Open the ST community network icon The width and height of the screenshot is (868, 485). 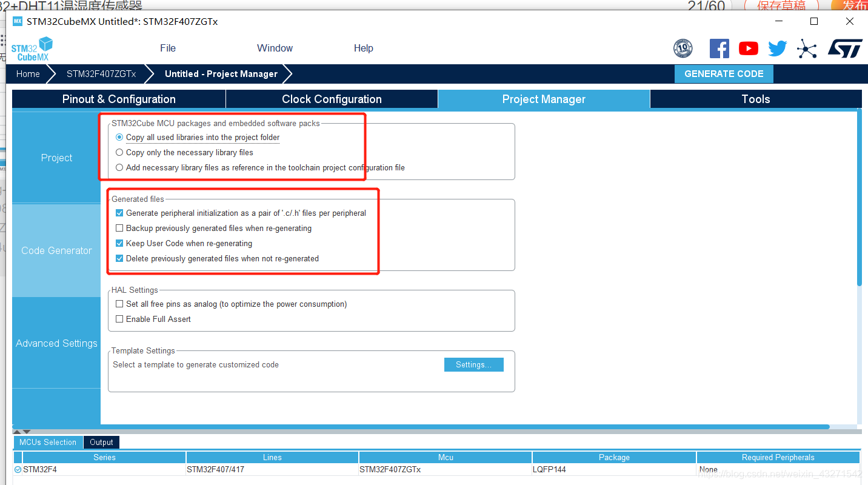coord(807,48)
